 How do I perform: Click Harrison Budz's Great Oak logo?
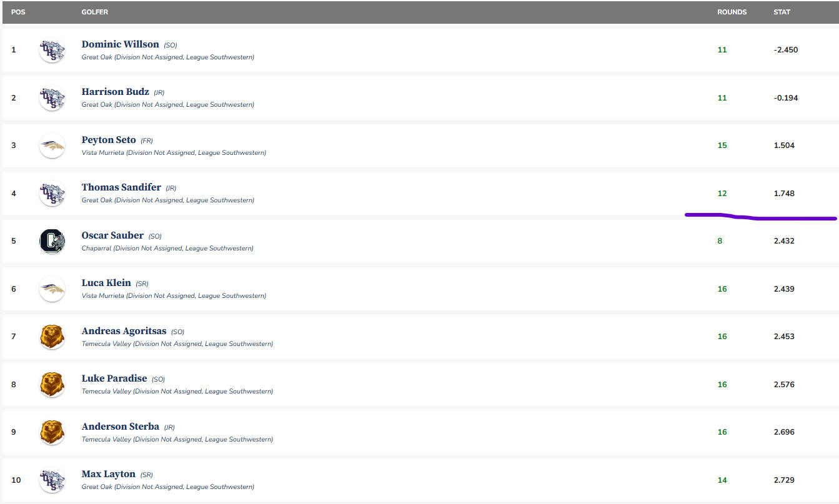tap(52, 98)
